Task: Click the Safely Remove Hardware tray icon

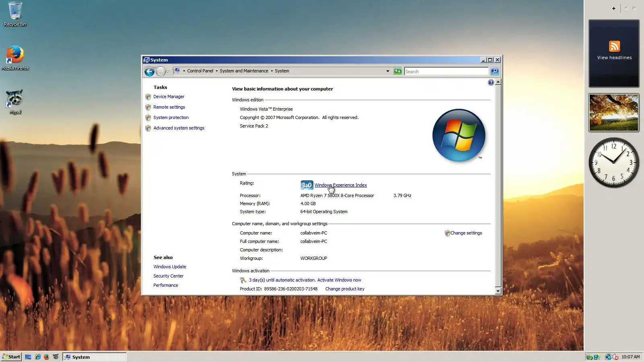Action: [x=589, y=357]
